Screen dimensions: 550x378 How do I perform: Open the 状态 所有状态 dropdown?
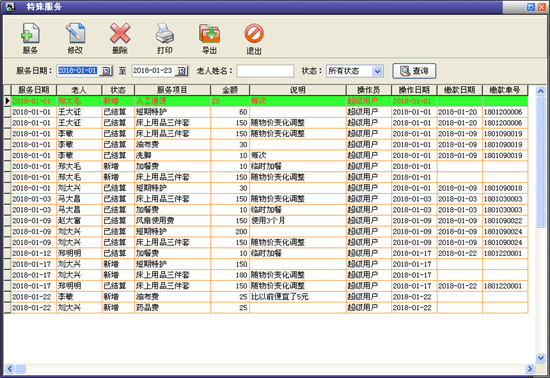pyautogui.click(x=377, y=71)
